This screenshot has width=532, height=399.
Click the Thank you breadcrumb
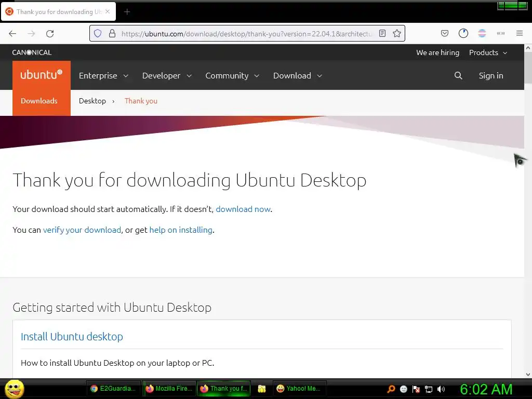[141, 101]
